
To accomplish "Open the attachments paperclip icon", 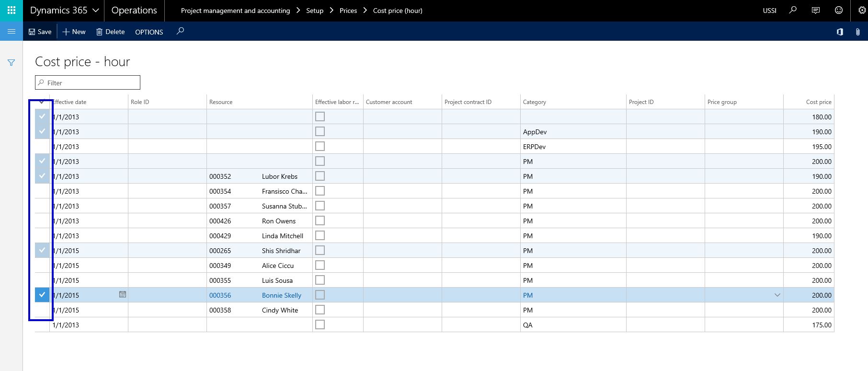I will pos(857,32).
